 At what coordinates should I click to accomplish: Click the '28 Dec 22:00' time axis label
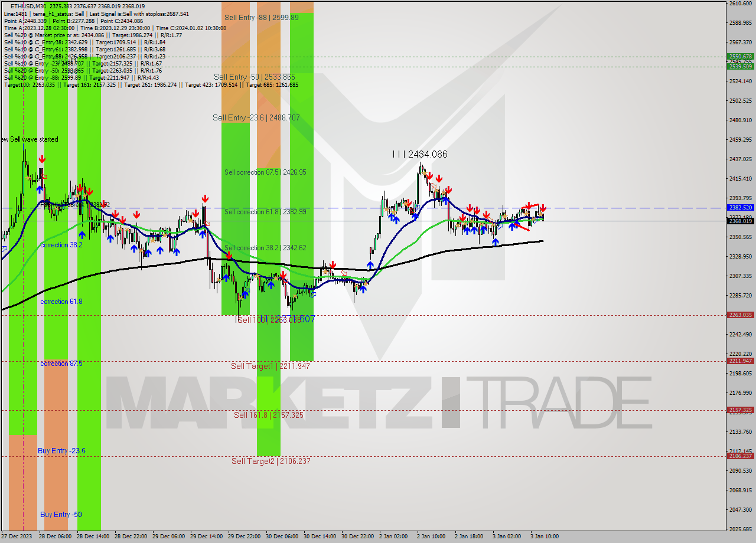pos(131,537)
